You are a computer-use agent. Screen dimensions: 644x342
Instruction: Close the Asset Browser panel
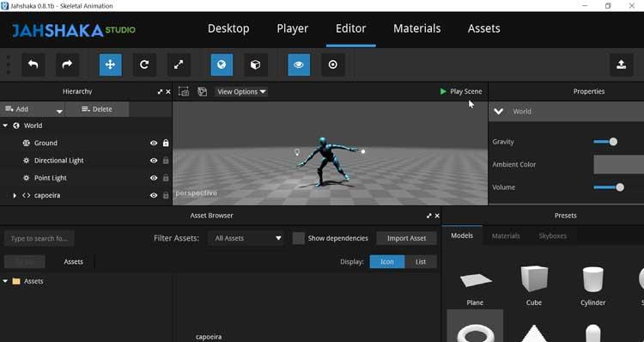pos(437,216)
